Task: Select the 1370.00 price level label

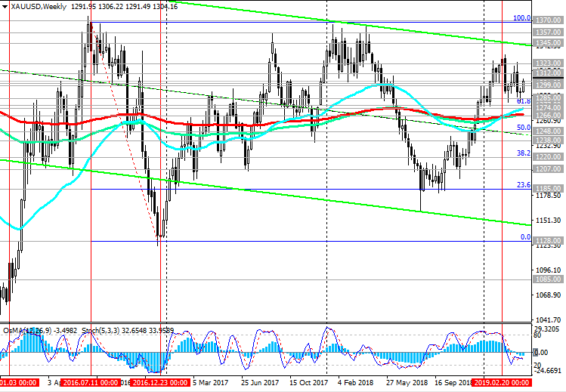Action: coord(549,20)
